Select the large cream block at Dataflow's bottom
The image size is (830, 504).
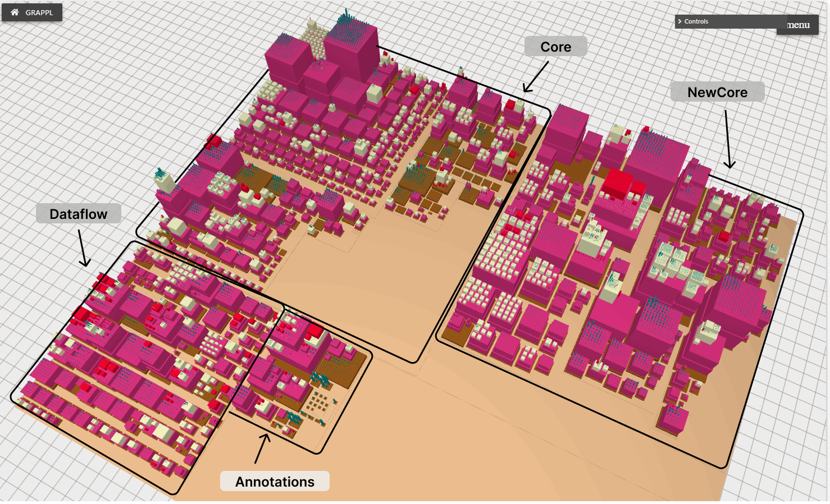click(162, 431)
